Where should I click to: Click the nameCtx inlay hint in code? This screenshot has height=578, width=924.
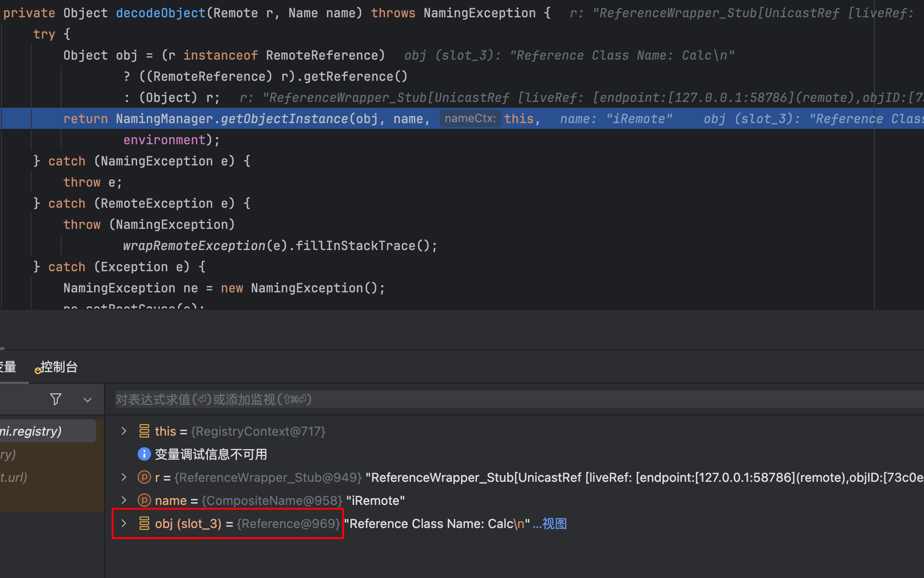coord(470,119)
